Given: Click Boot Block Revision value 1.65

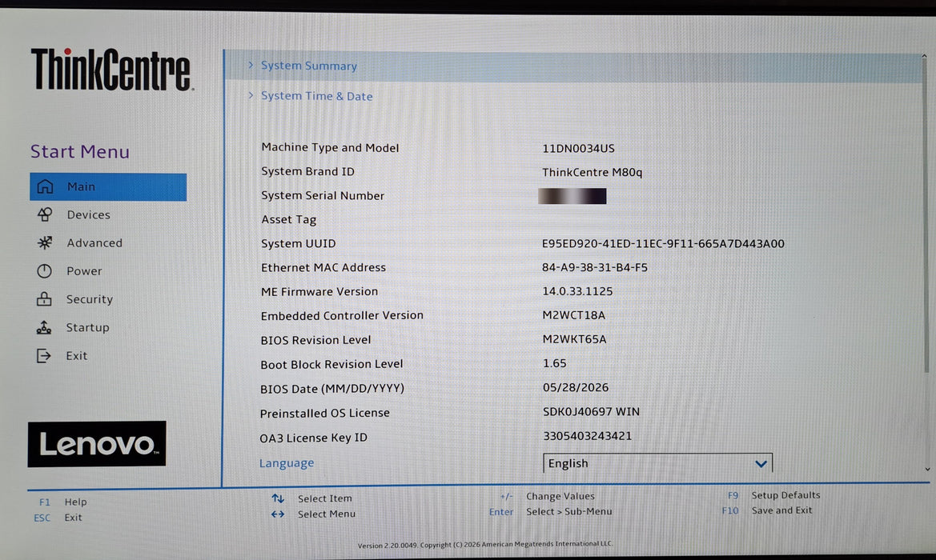Looking at the screenshot, I should pos(555,363).
